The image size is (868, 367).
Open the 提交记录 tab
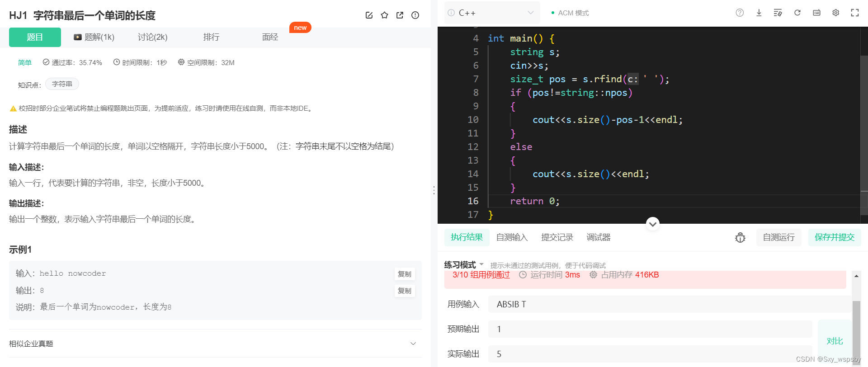point(557,237)
